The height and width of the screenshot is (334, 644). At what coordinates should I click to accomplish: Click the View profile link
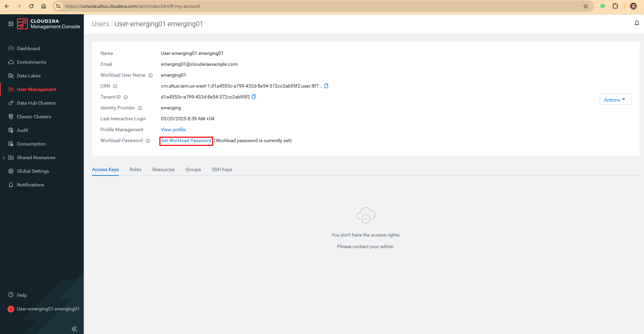coord(173,130)
